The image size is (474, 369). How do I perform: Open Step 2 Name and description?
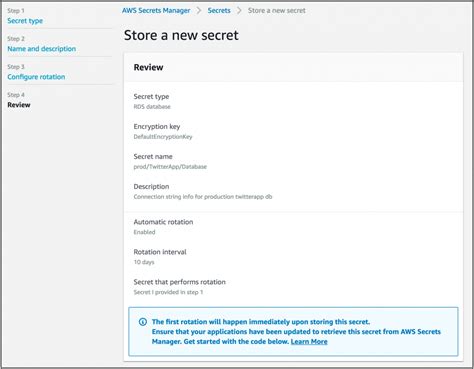click(42, 49)
